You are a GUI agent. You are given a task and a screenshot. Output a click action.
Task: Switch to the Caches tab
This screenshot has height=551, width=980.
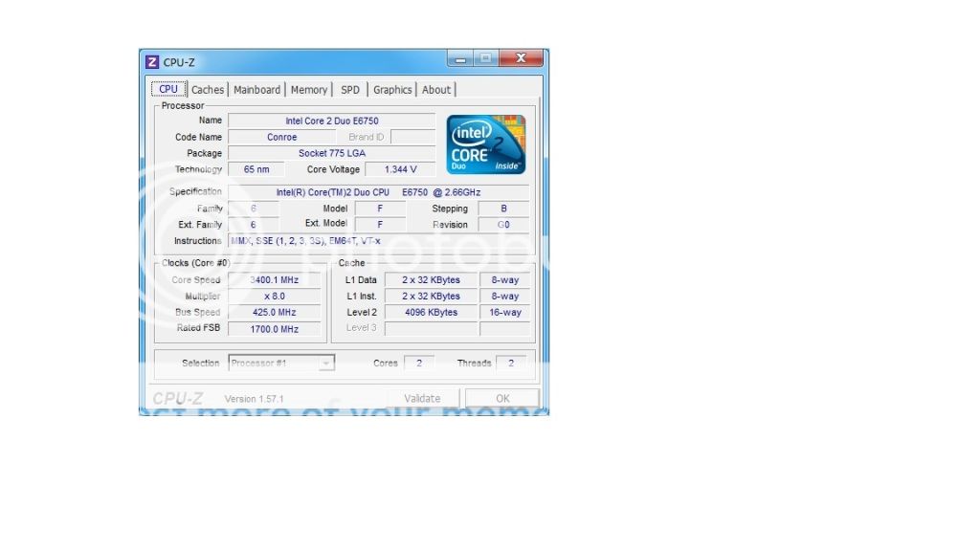click(x=208, y=89)
